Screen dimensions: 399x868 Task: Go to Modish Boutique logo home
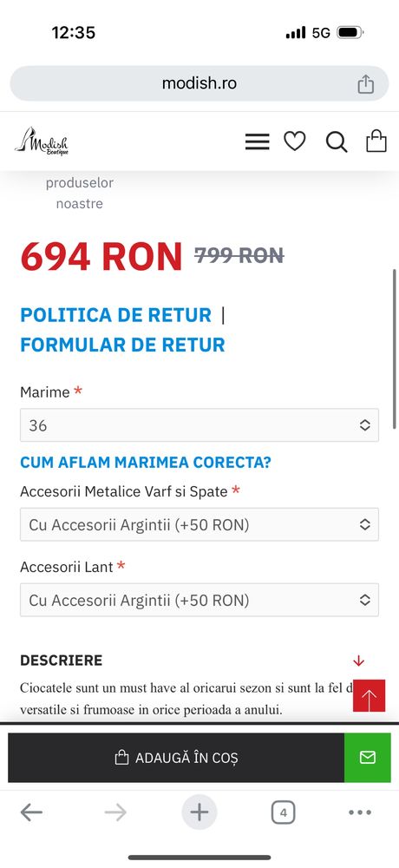[42, 141]
